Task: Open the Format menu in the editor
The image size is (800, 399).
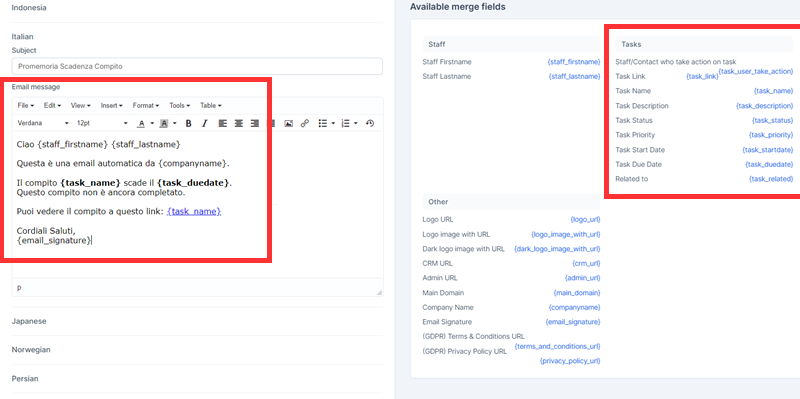Action: coord(145,106)
